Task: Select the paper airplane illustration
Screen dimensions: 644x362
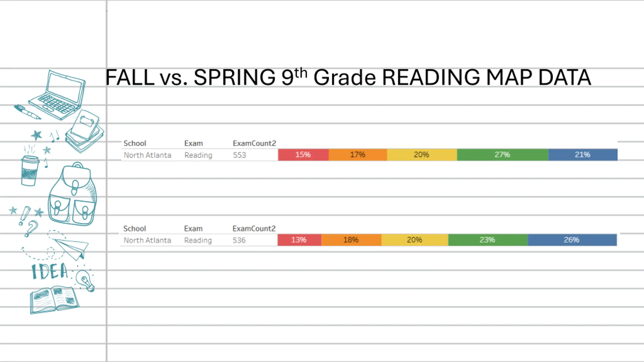Action: tap(71, 249)
